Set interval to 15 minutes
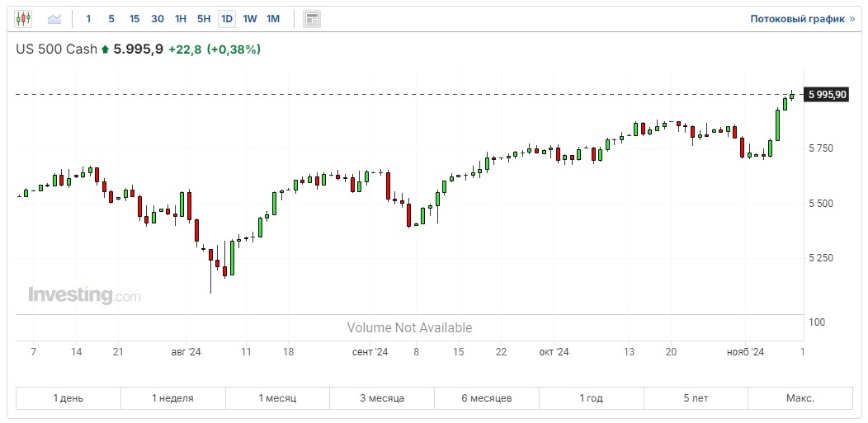 [134, 19]
